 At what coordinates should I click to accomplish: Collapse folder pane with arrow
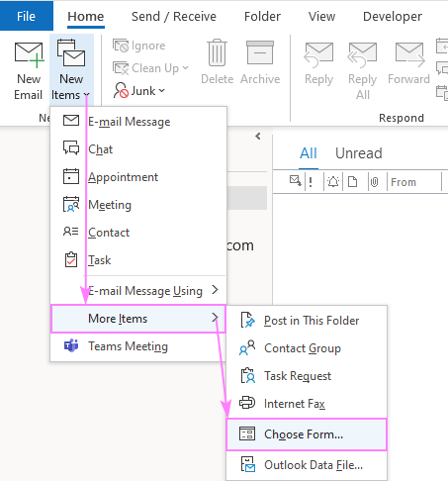[258, 136]
